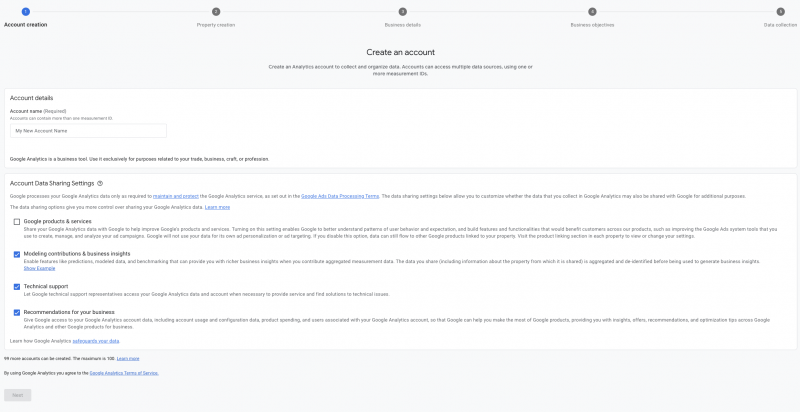
Task: Click the step 3 Business details circle
Action: [x=403, y=11]
